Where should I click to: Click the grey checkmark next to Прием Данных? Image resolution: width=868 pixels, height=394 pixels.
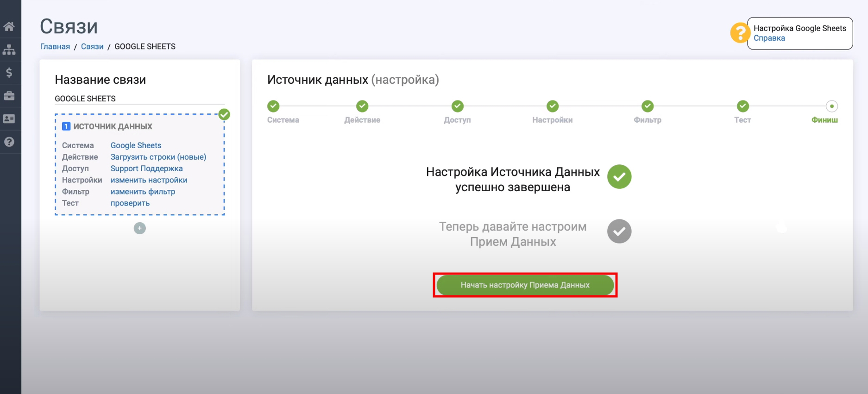(x=619, y=231)
